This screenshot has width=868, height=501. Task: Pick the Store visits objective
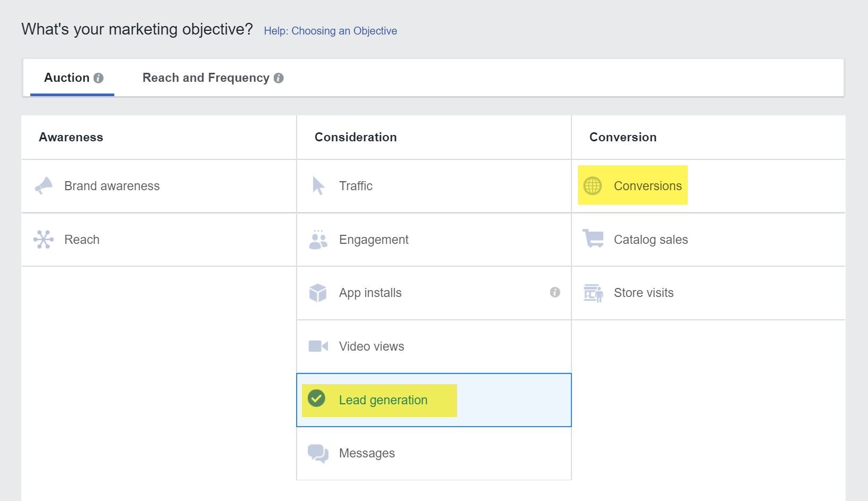pos(709,293)
